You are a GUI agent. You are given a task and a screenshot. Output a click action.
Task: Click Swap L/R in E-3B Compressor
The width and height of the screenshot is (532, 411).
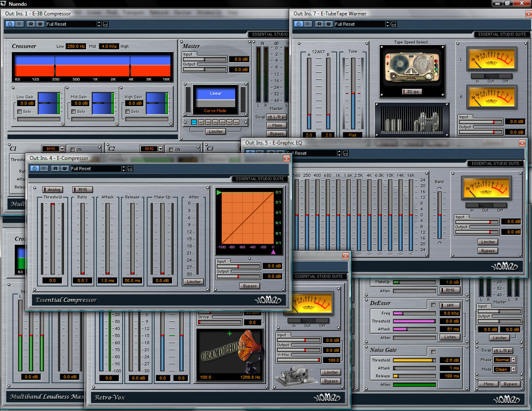(x=276, y=117)
